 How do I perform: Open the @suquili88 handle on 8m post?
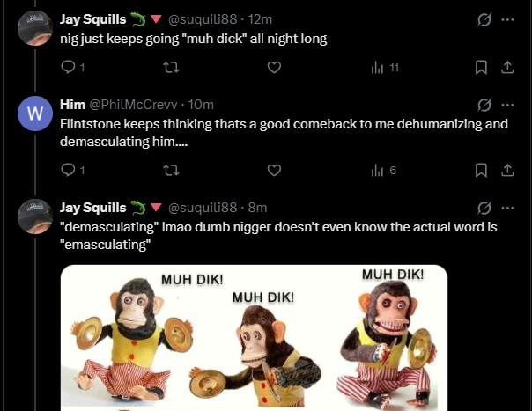[x=202, y=208]
